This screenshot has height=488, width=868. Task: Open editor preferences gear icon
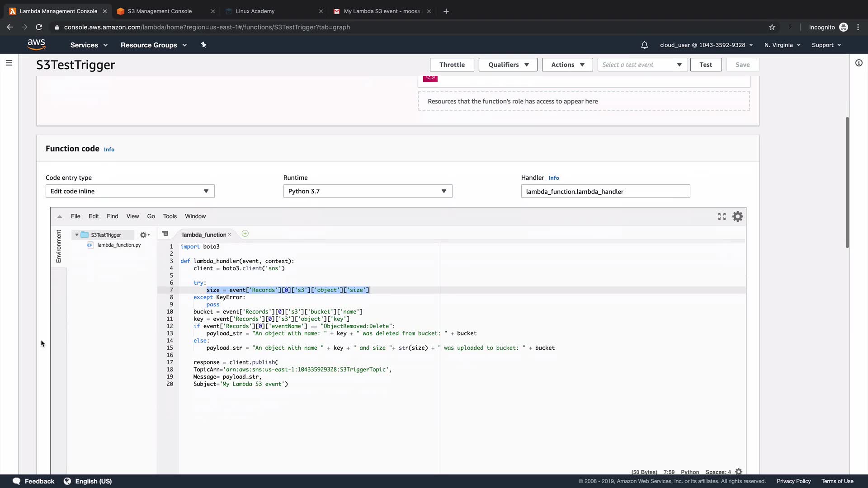(x=737, y=216)
